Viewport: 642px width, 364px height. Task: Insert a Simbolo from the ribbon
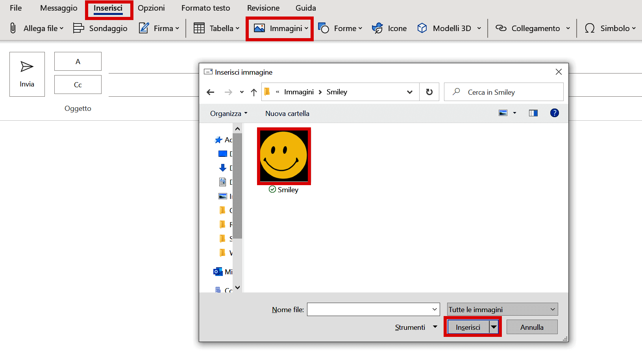coord(590,28)
